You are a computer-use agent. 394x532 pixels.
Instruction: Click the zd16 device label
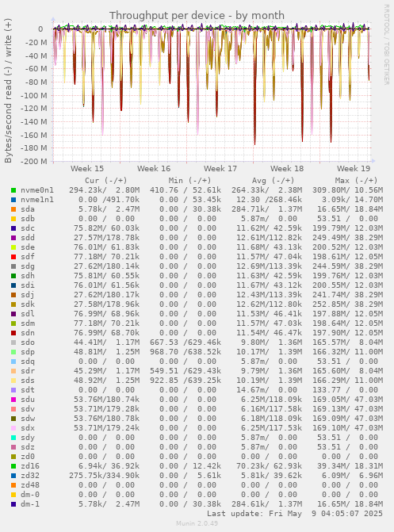[30, 466]
